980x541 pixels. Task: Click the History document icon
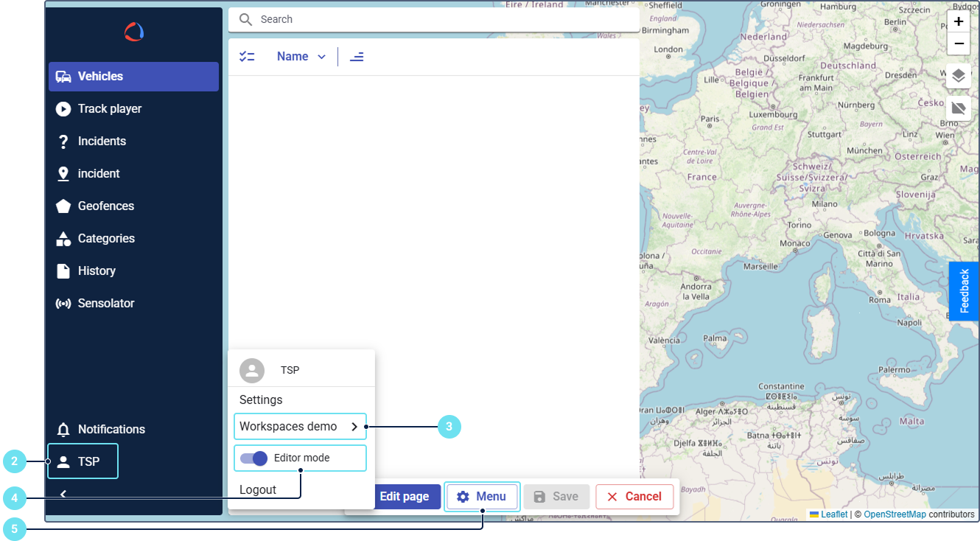(63, 271)
